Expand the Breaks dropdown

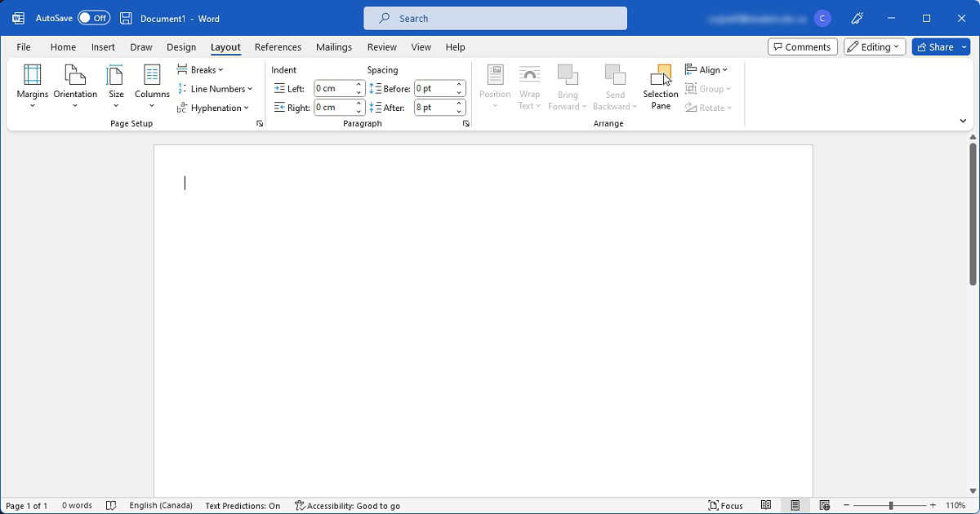pos(201,70)
